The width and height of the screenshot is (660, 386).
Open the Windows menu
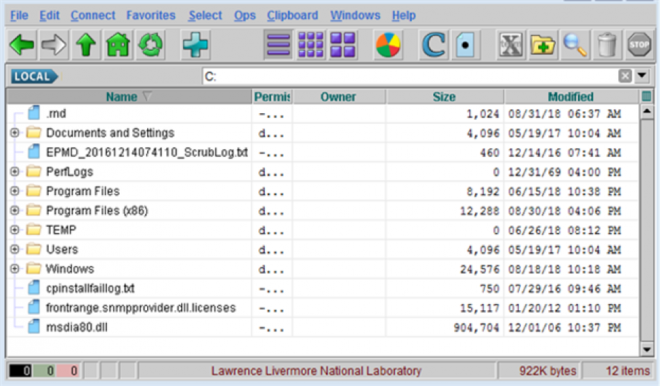(355, 16)
